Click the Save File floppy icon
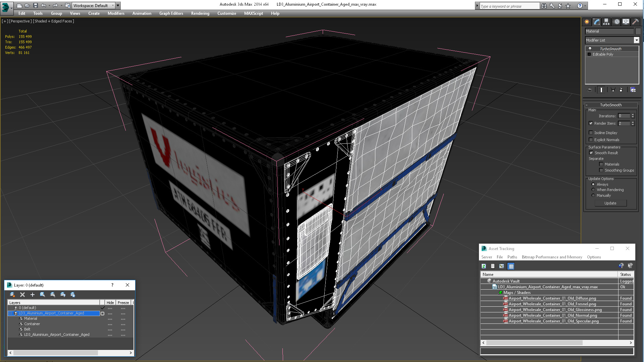Screen dimensions: 644x362 pos(36,5)
